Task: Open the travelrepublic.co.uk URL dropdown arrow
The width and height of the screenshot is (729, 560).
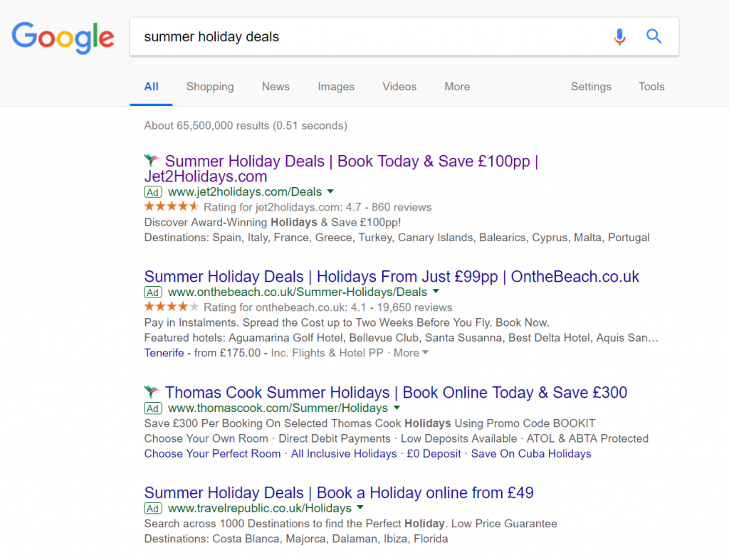Action: coord(360,507)
